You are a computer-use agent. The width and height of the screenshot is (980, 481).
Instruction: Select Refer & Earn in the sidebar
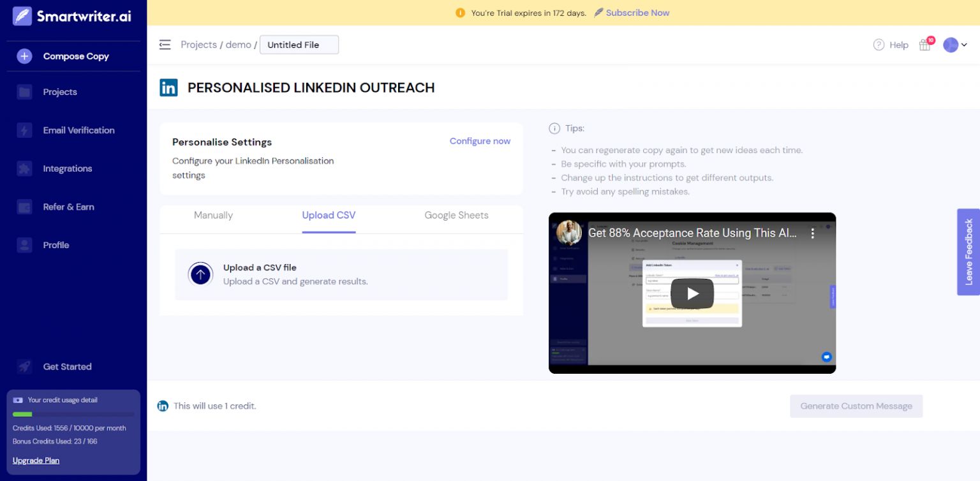68,207
